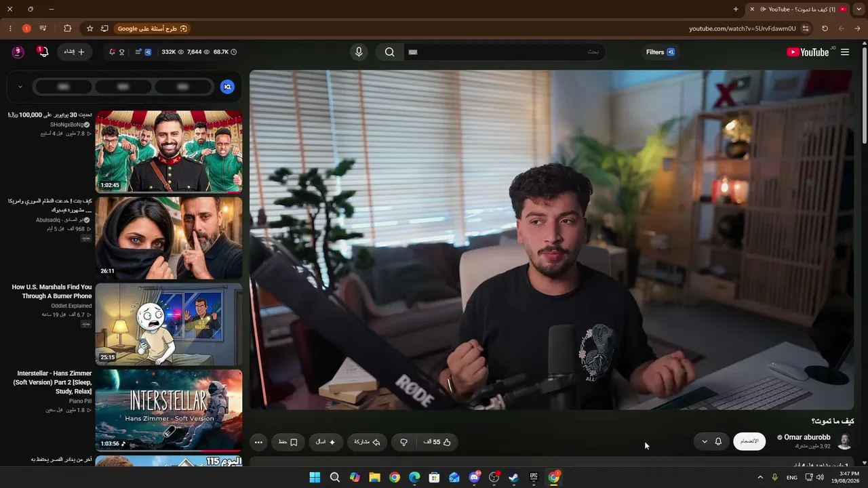Dislike the video with thumbs down
This screenshot has width=868, height=488.
[x=403, y=442]
